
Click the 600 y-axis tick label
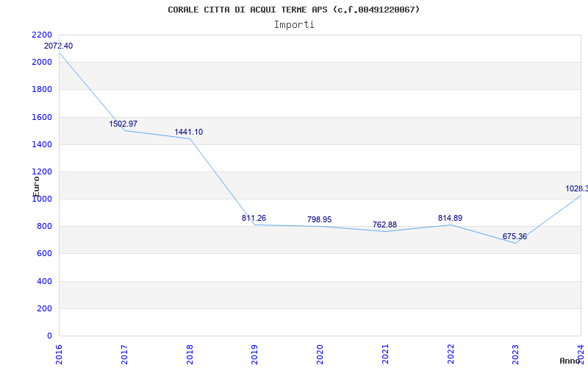click(x=45, y=254)
